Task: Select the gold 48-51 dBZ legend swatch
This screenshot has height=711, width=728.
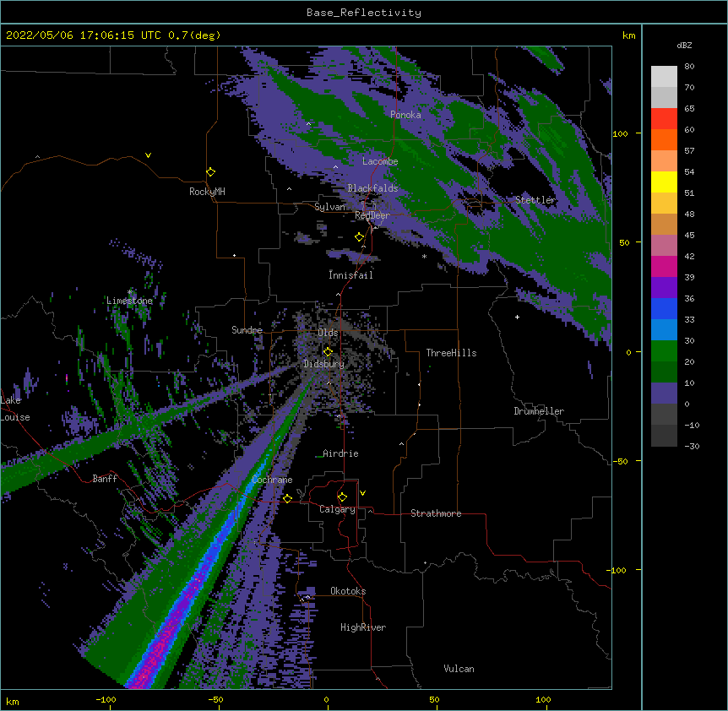Action: click(664, 203)
